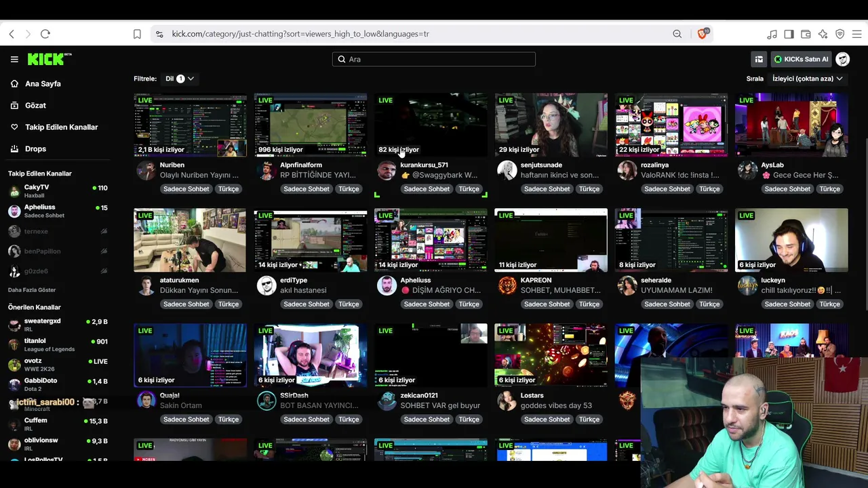
Task: Open the Leo AI sparkle icon
Action: pos(823,34)
